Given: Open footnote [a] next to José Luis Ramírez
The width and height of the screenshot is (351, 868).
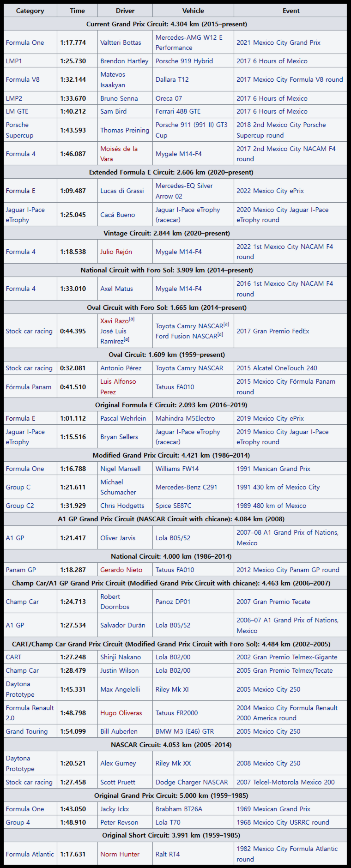Looking at the screenshot, I should [127, 339].
